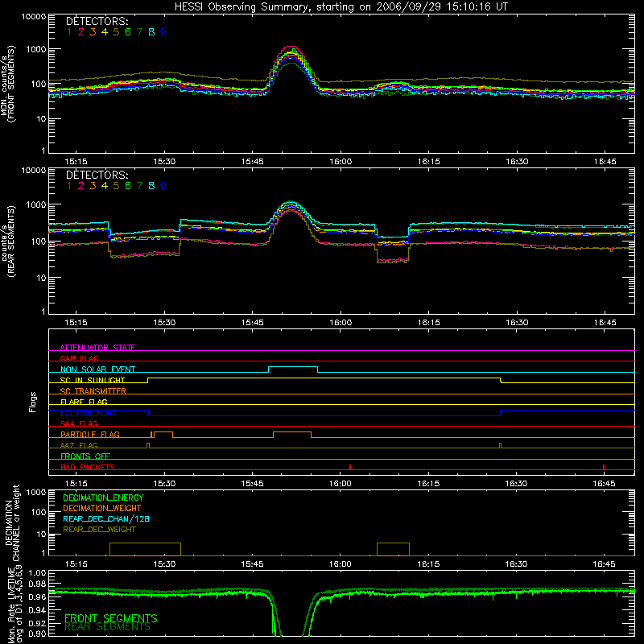This screenshot has height=644, width=644.
Task: Click REAR SEGMENTS legend in livetime plot
Action: (x=108, y=627)
